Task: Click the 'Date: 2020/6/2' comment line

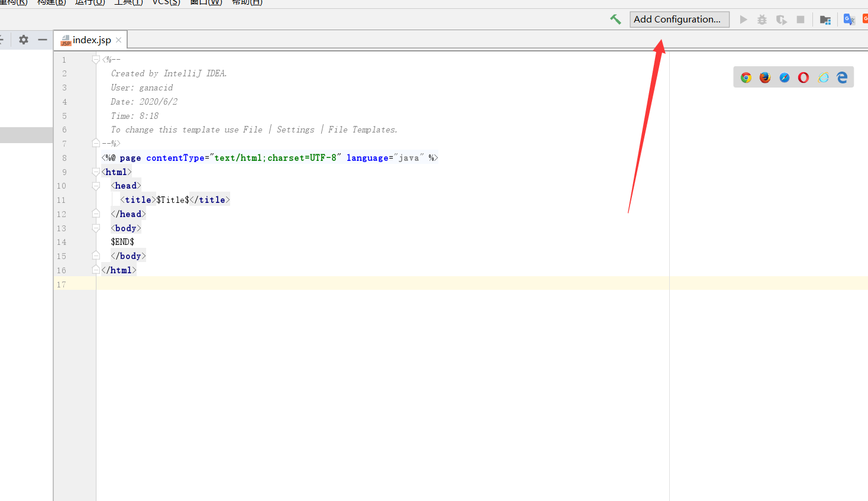Action: pos(144,102)
